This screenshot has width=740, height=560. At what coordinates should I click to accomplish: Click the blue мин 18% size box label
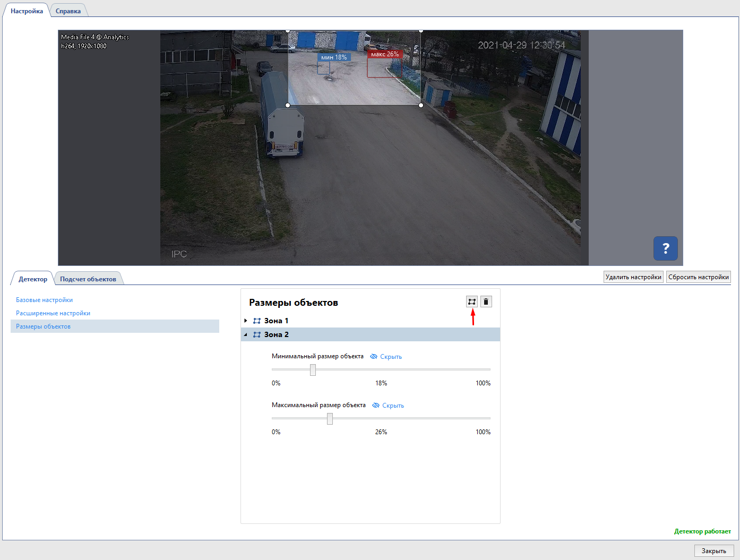pos(334,57)
